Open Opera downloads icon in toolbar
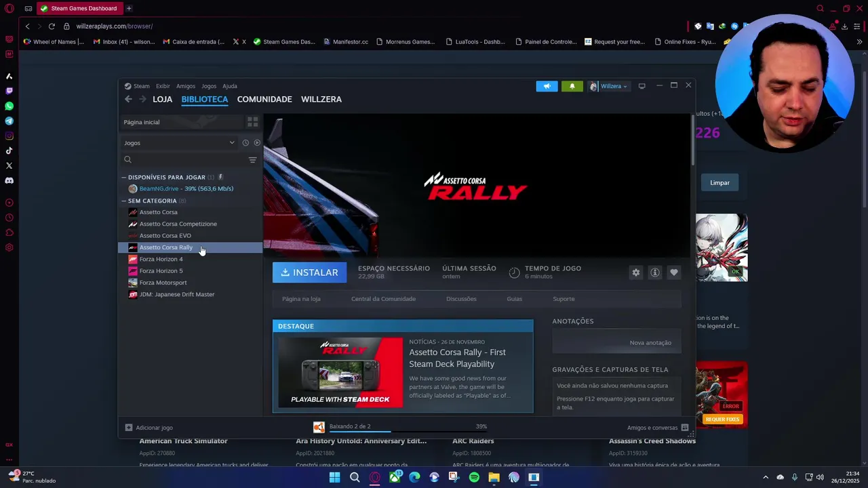Image resolution: width=868 pixels, height=488 pixels. [x=844, y=26]
